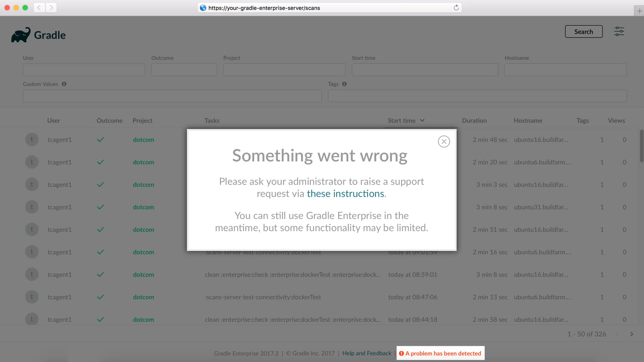Focus the Tags filter field
Image resolution: width=644 pixels, height=362 pixels.
point(477,96)
